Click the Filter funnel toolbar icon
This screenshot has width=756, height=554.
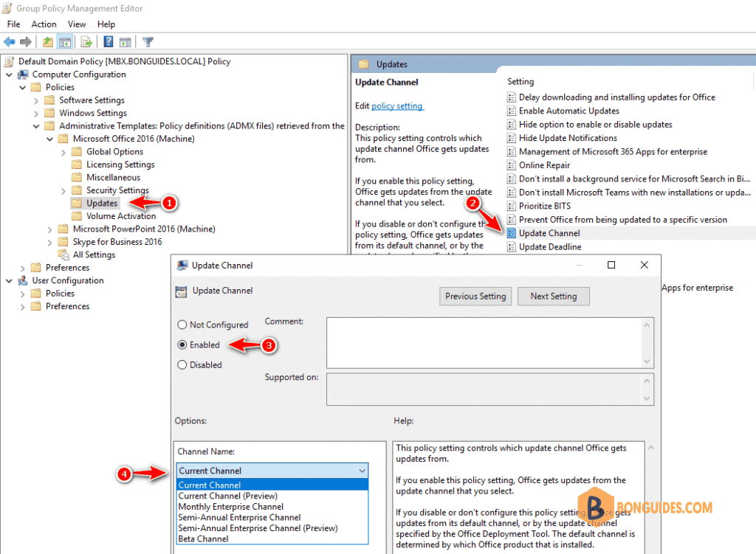pos(148,42)
